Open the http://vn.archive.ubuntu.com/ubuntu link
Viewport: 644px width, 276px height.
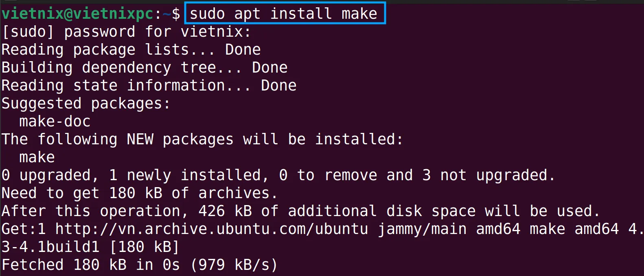pyautogui.click(x=211, y=229)
